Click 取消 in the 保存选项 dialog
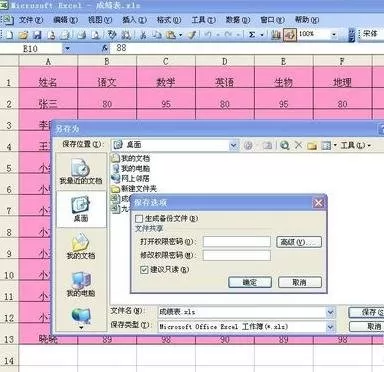Viewport: 384px width, 372px height. [x=300, y=282]
